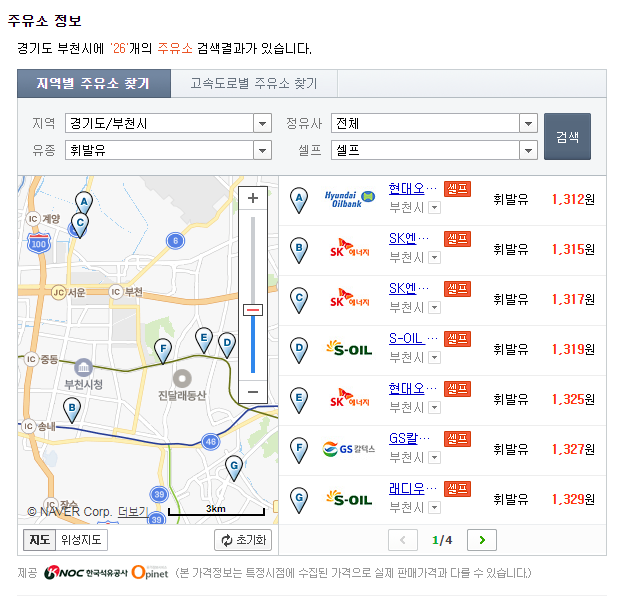The image size is (624, 600).
Task: Click blue lower part of zoom slider track
Action: tap(253, 344)
